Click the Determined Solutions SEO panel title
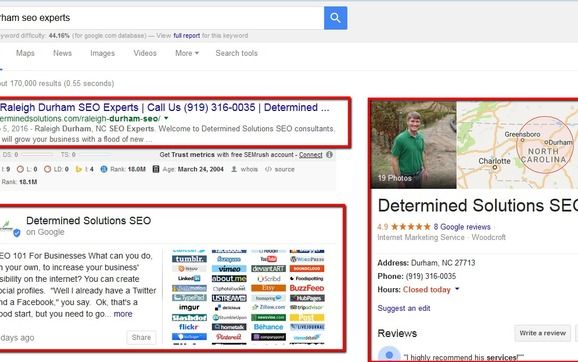 tap(478, 205)
